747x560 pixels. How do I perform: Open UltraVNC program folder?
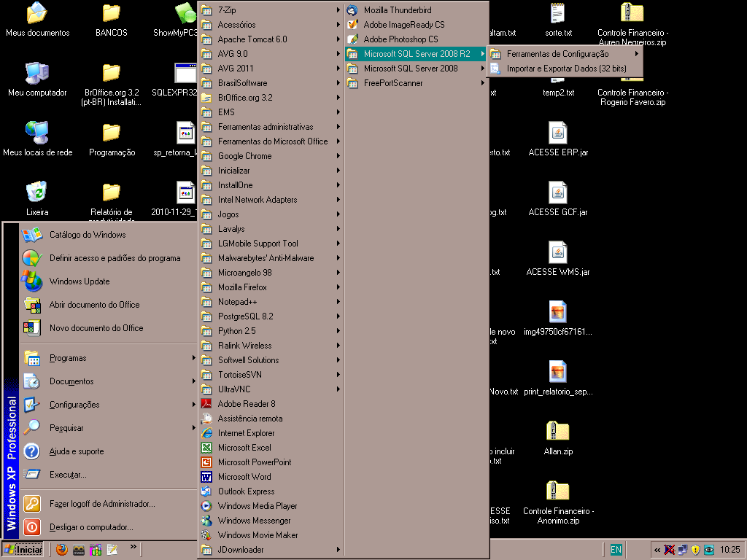[271, 389]
